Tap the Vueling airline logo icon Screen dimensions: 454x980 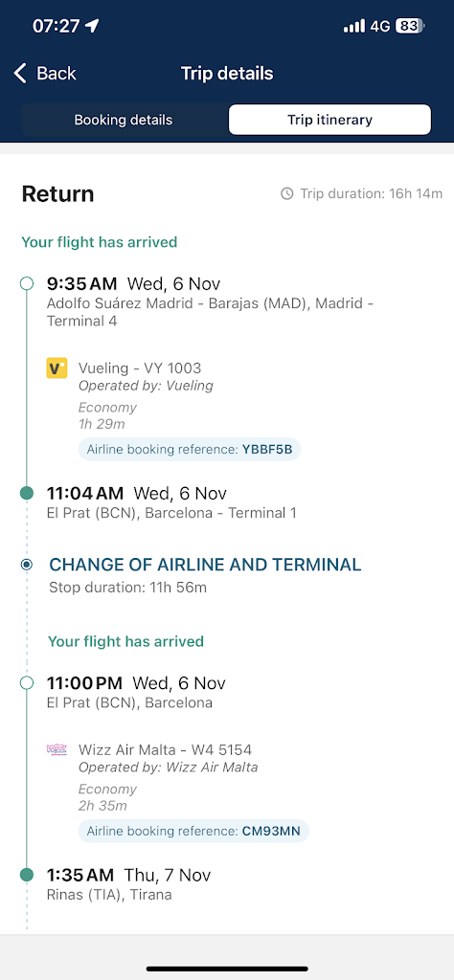click(x=57, y=367)
